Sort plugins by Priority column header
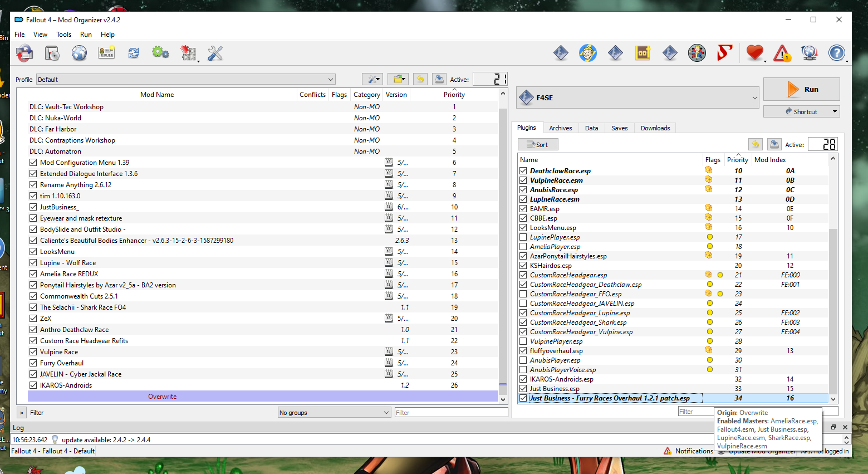This screenshot has height=474, width=868. [738, 160]
